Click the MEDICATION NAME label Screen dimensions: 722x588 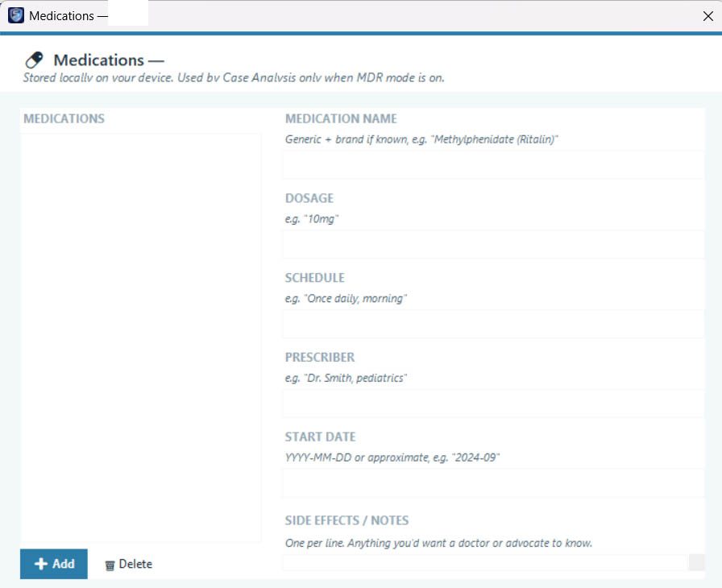pos(341,118)
